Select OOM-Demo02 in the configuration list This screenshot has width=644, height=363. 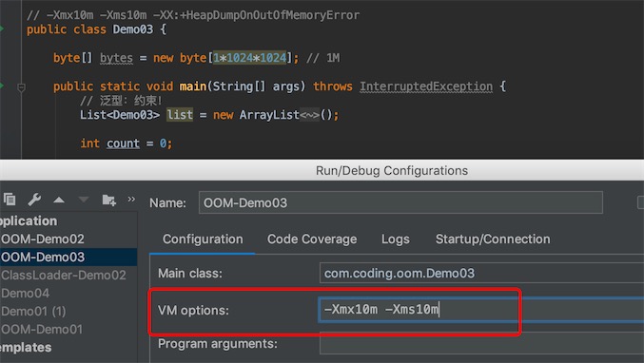(68, 239)
